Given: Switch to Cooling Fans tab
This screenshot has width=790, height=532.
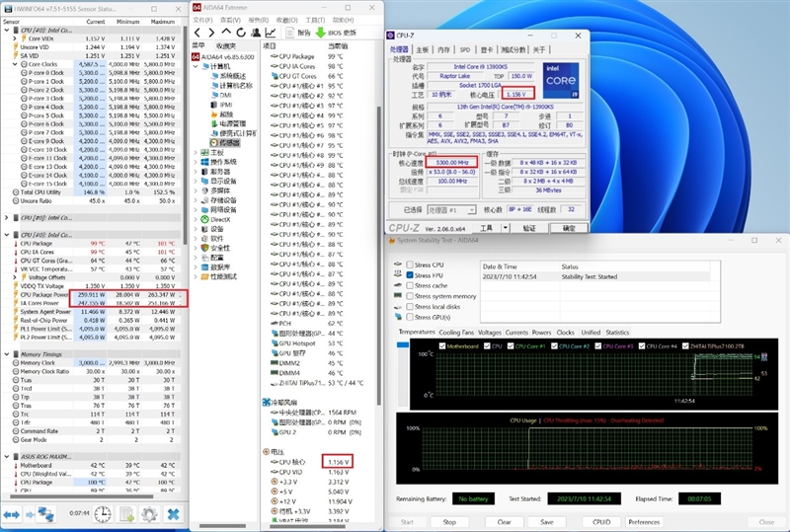Looking at the screenshot, I should (x=456, y=333).
